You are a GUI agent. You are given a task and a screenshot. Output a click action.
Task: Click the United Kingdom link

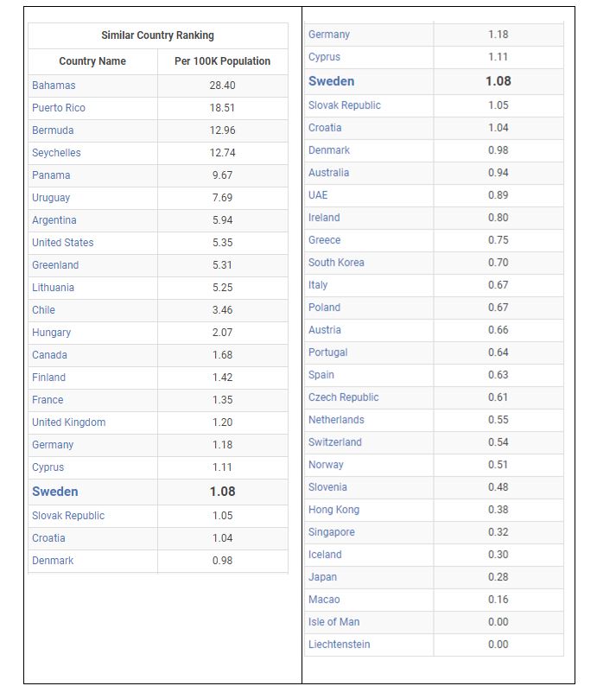tap(69, 422)
